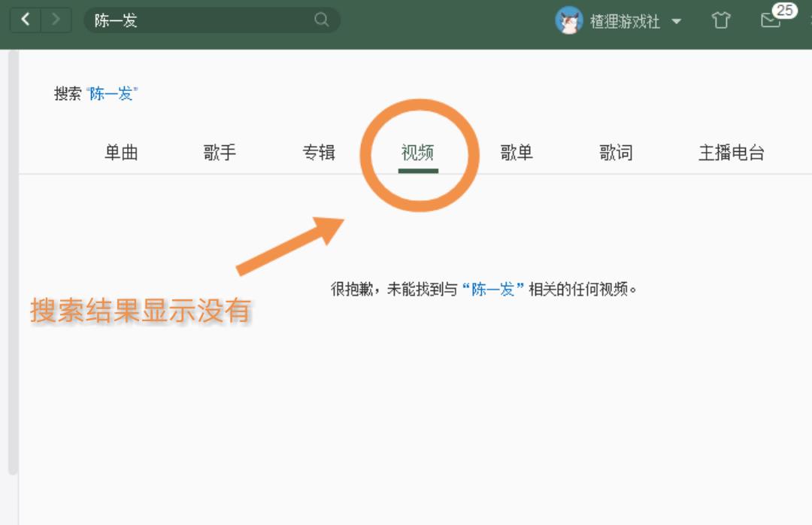The height and width of the screenshot is (525, 812).
Task: Click the 25 unread notification badge
Action: (x=785, y=11)
